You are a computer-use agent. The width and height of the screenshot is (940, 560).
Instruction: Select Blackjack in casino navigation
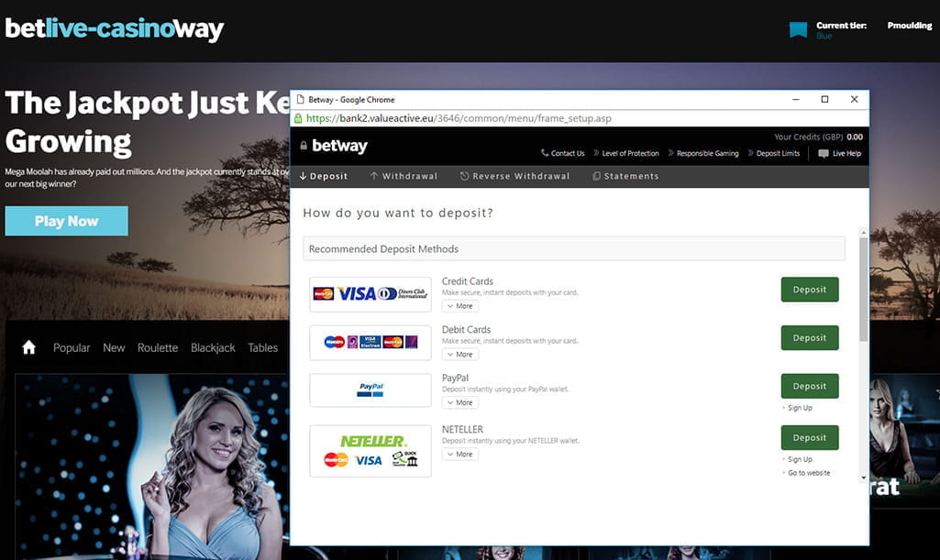(x=213, y=347)
